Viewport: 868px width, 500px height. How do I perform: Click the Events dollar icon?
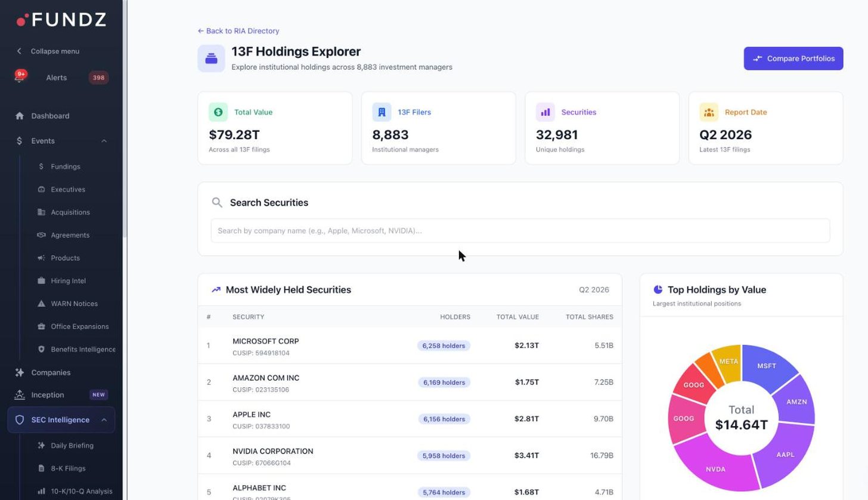20,141
